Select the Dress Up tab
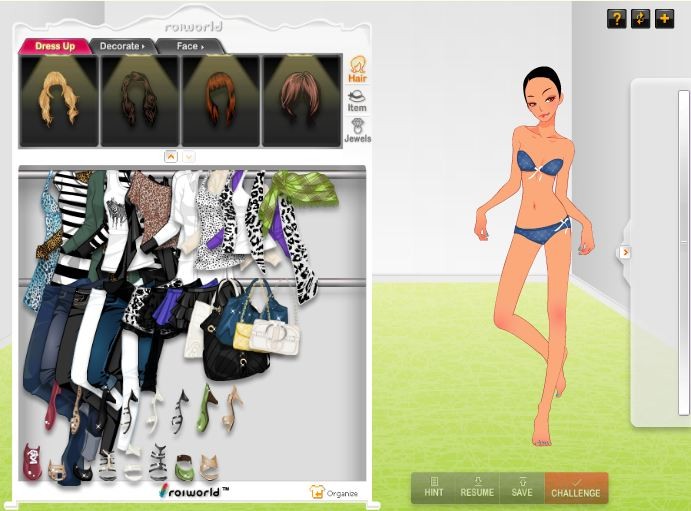This screenshot has width=691, height=511. pos(55,46)
